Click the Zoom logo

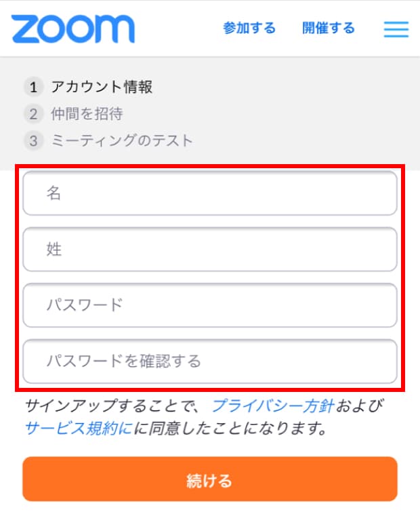[72, 28]
